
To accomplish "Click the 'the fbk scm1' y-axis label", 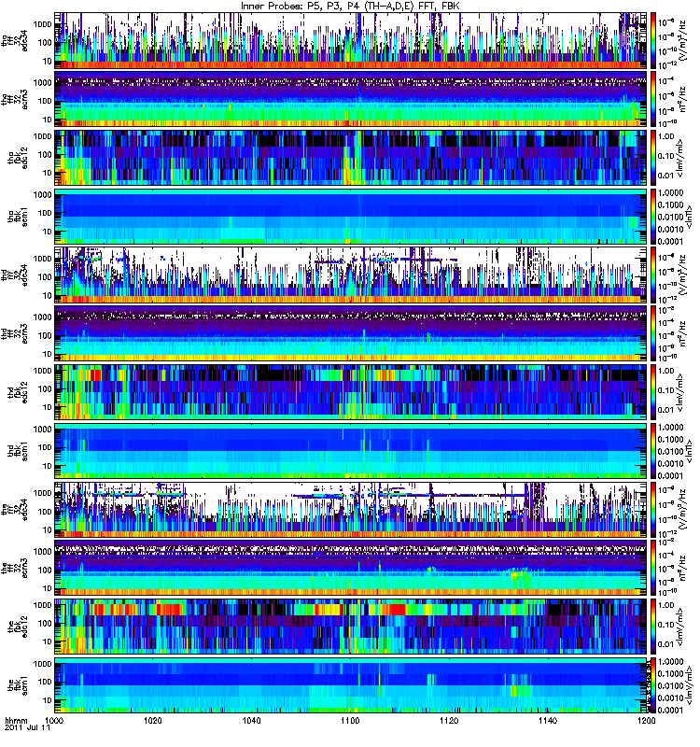I will pyautogui.click(x=18, y=685).
